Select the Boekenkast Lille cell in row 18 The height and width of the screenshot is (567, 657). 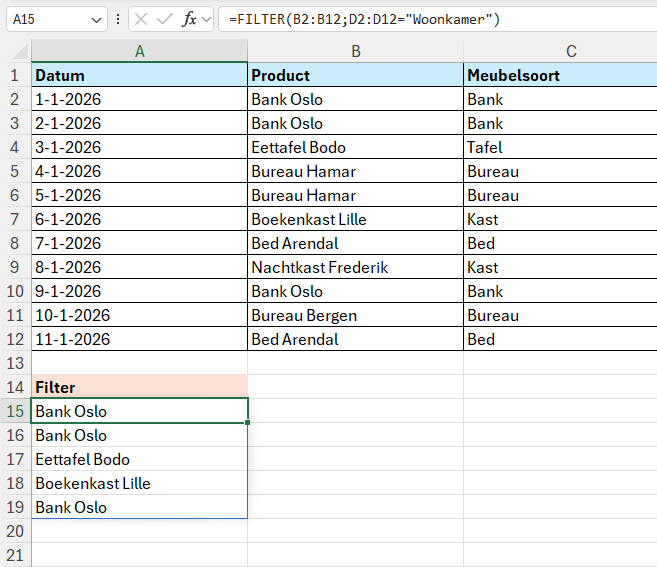click(139, 483)
